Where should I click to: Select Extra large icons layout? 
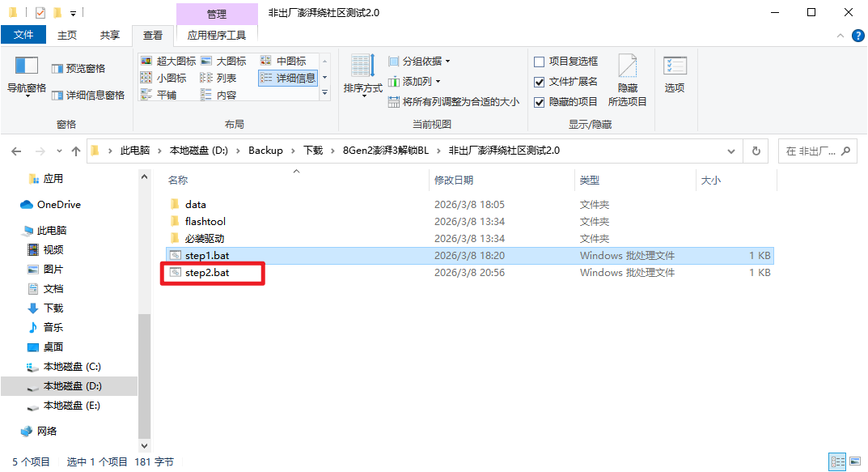(168, 61)
